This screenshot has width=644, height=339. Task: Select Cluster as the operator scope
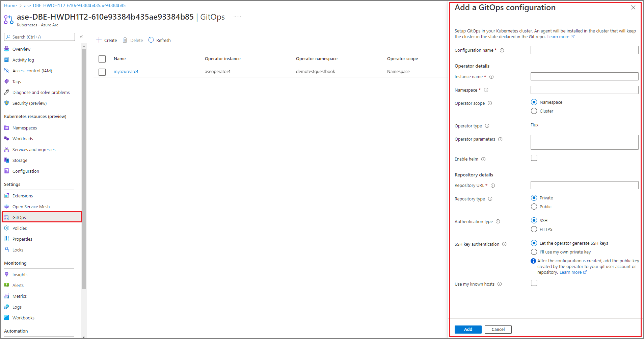click(x=534, y=111)
